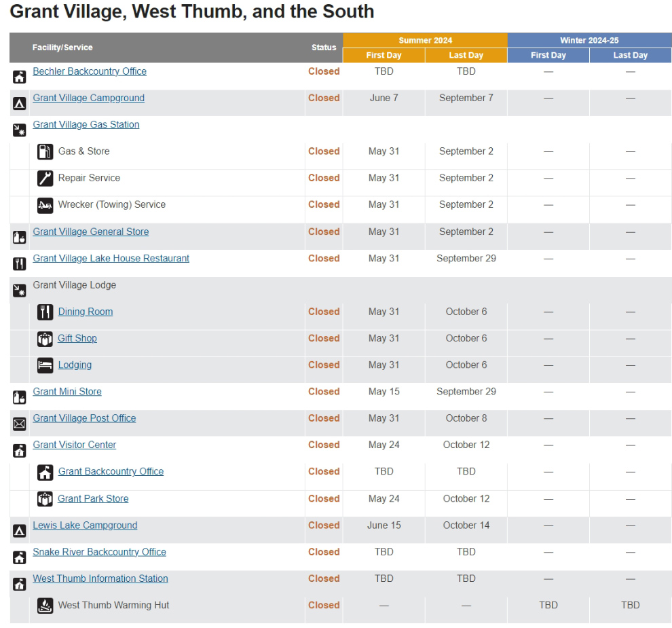This screenshot has width=672, height=628.
Task: Open the West Thumb Information Station link
Action: tap(100, 578)
